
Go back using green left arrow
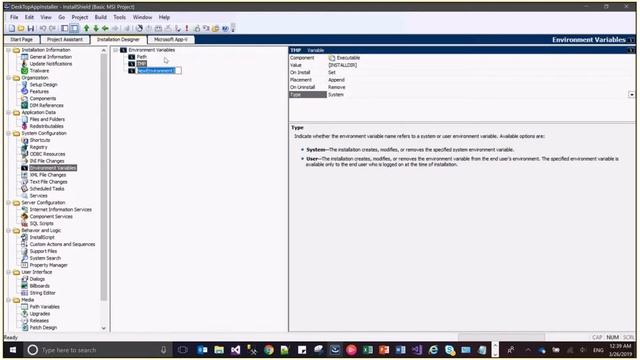click(x=105, y=28)
